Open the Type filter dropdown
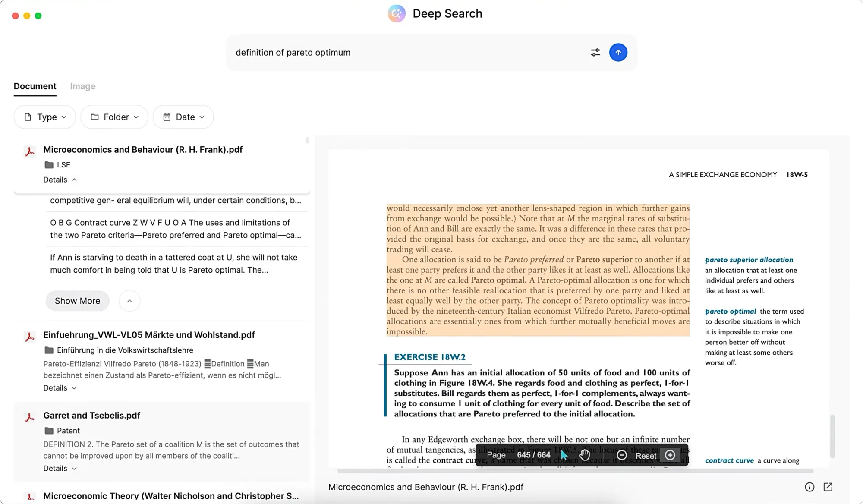 [45, 117]
